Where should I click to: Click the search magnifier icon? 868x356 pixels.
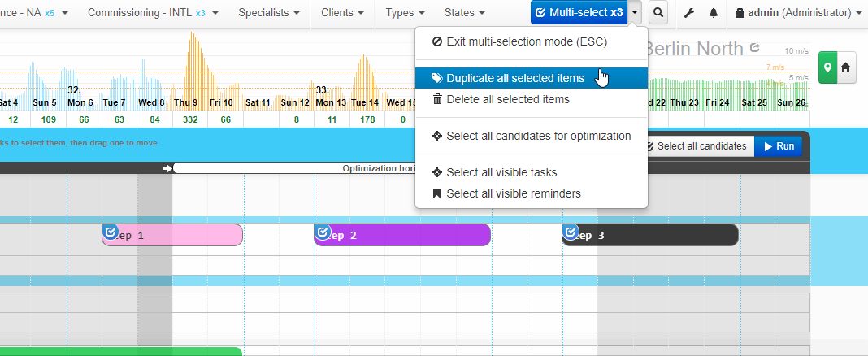tap(658, 13)
